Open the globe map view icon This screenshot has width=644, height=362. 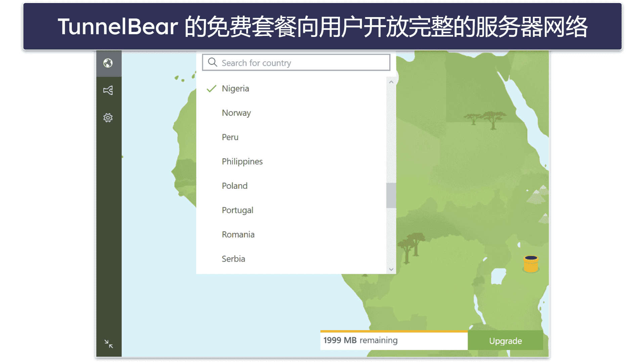[108, 63]
